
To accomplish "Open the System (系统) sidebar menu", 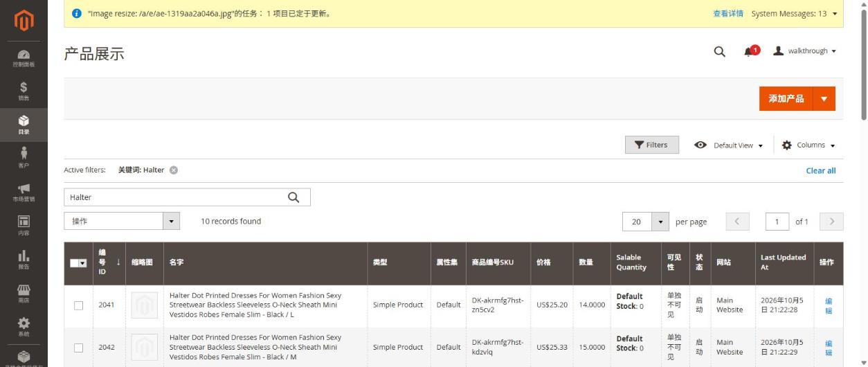I will point(24,327).
